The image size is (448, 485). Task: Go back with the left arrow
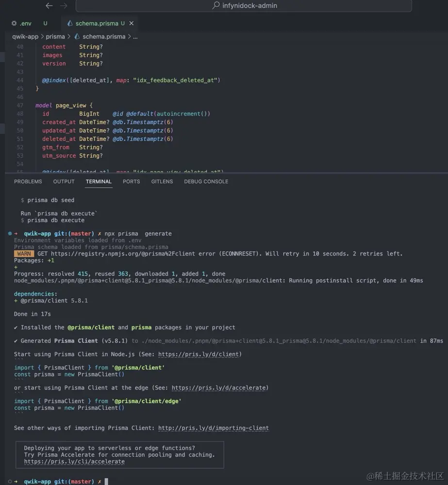pyautogui.click(x=49, y=6)
